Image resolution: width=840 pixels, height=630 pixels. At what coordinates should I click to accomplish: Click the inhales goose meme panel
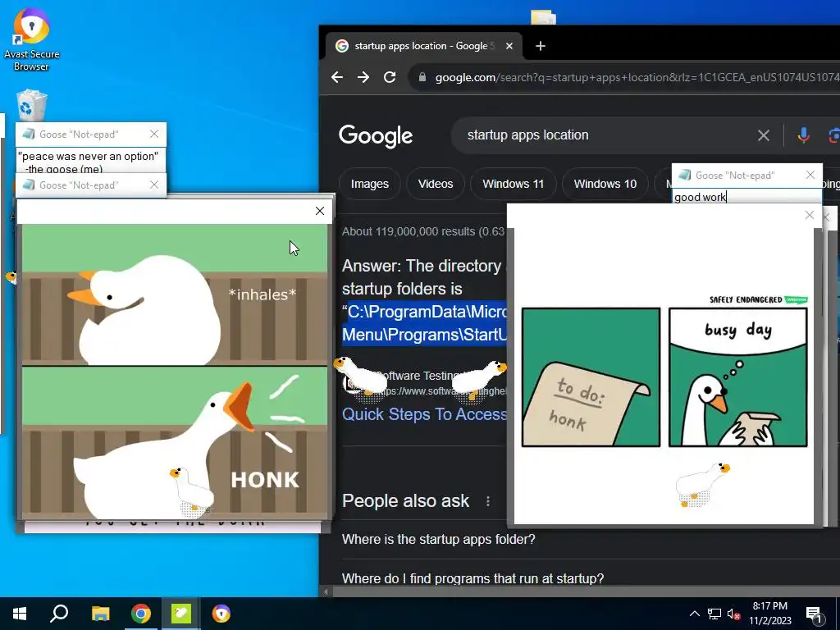(x=174, y=294)
